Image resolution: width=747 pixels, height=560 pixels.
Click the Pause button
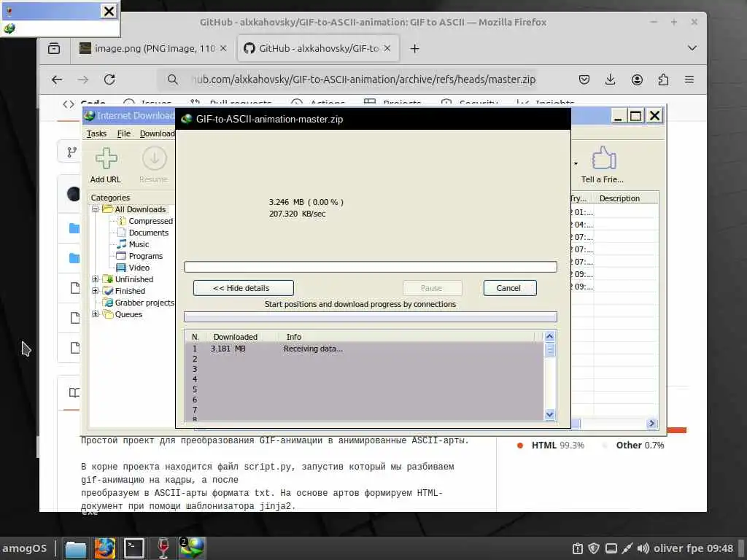coord(432,288)
